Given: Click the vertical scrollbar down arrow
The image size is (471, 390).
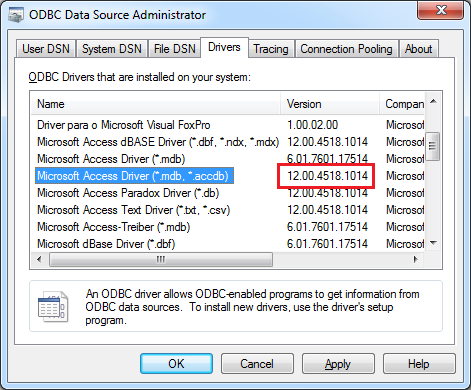Looking at the screenshot, I should tap(433, 243).
